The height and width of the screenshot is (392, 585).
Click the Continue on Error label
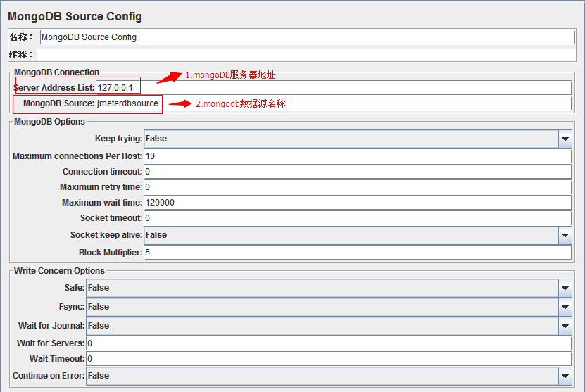click(x=49, y=376)
